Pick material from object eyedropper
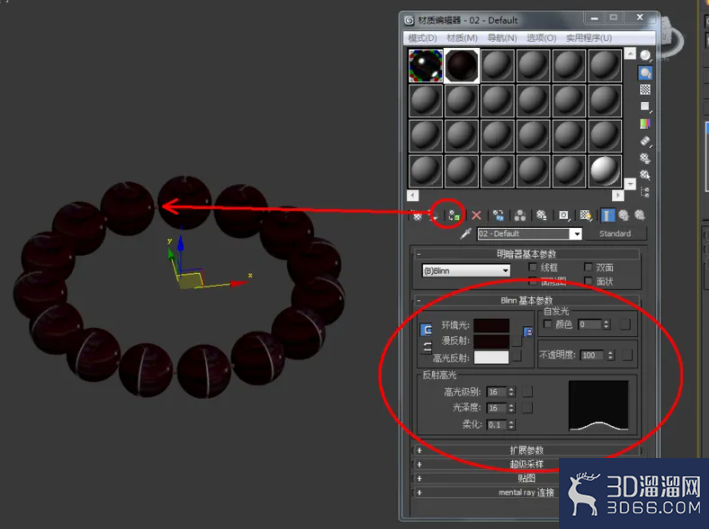Image resolution: width=709 pixels, height=529 pixels. pyautogui.click(x=466, y=234)
